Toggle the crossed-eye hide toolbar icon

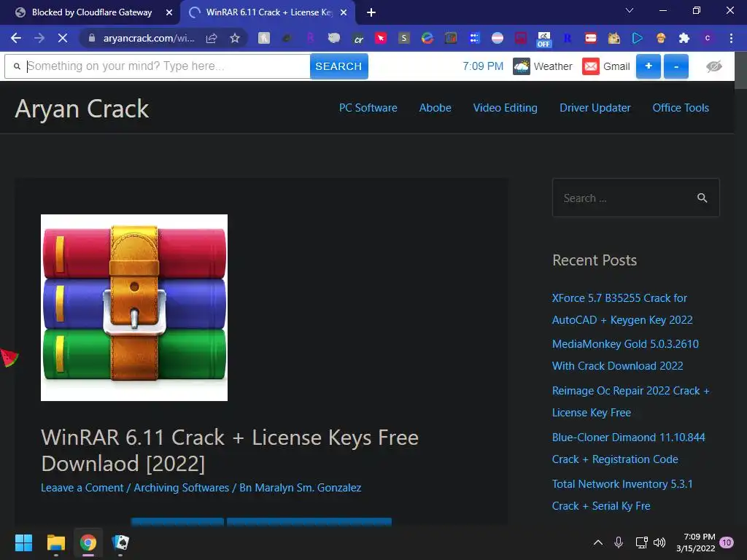click(713, 66)
